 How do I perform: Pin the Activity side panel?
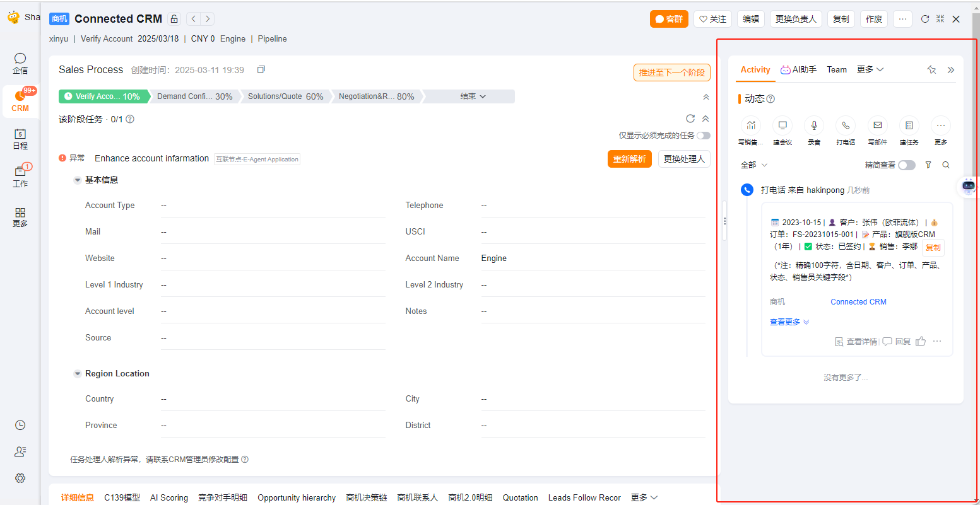(931, 70)
